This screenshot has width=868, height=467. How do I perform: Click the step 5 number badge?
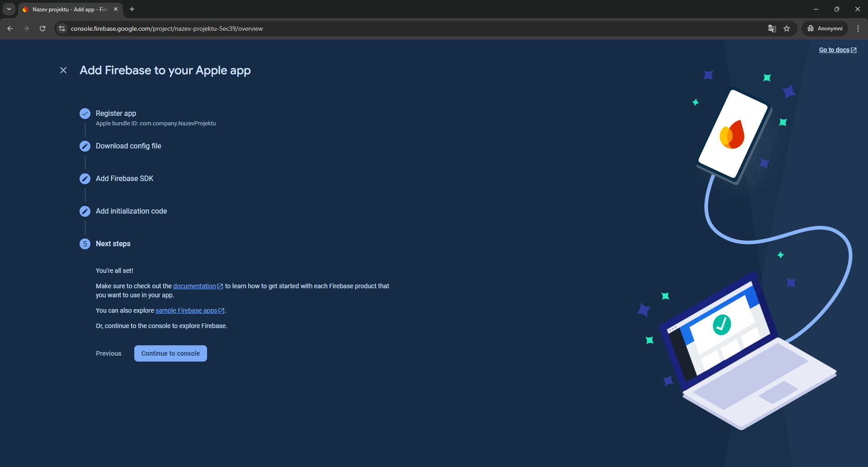pos(85,244)
